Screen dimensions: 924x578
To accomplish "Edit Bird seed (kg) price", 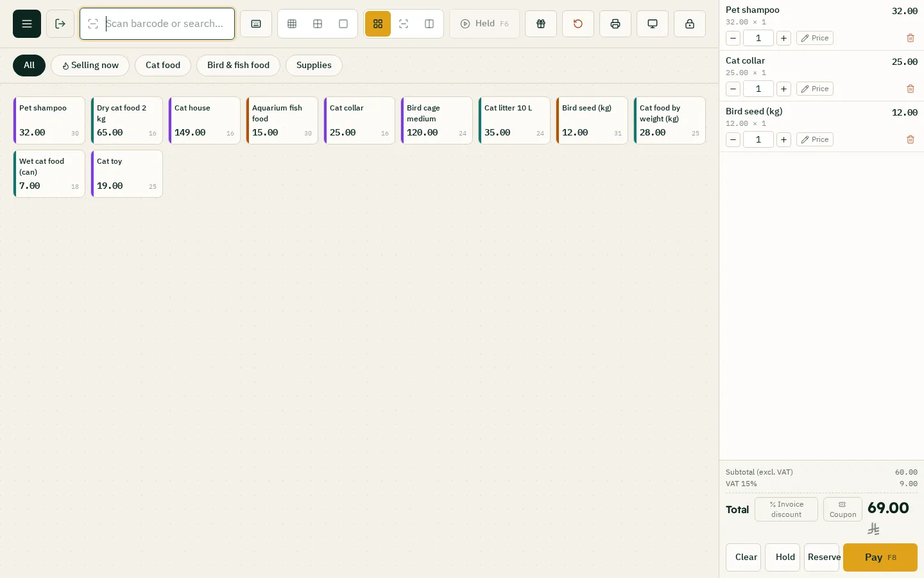I will click(815, 139).
